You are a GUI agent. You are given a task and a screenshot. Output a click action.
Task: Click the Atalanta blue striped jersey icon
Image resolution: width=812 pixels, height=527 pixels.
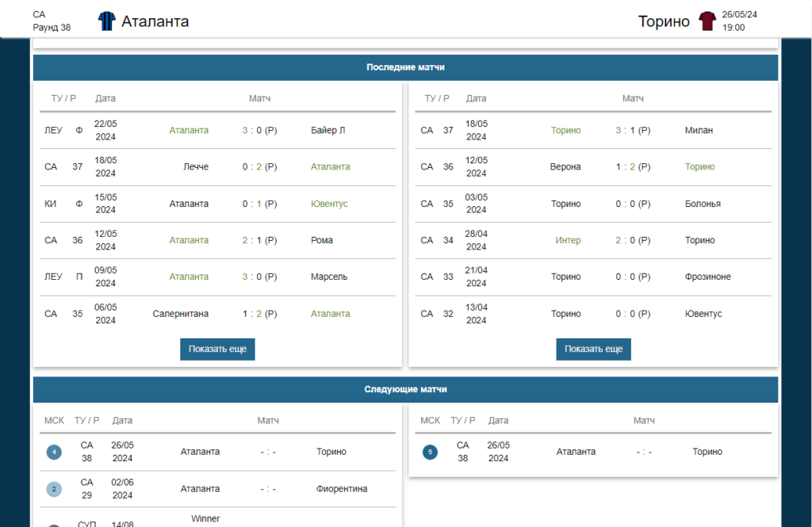(x=107, y=21)
